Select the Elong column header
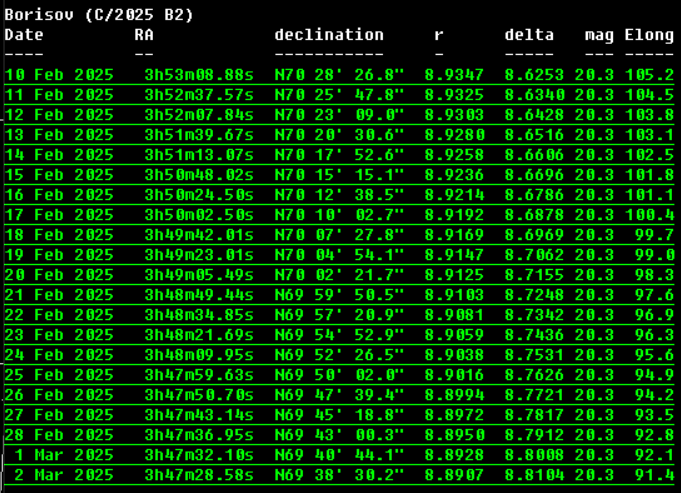This screenshot has height=493, width=681. click(x=649, y=35)
